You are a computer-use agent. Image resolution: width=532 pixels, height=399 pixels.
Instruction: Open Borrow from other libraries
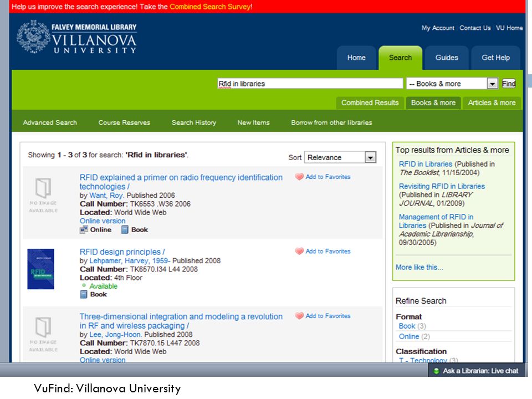[x=331, y=122]
